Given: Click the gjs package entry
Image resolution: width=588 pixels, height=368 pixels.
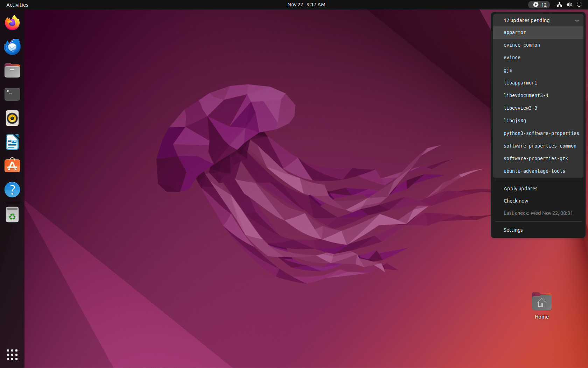Looking at the screenshot, I should coord(538,70).
